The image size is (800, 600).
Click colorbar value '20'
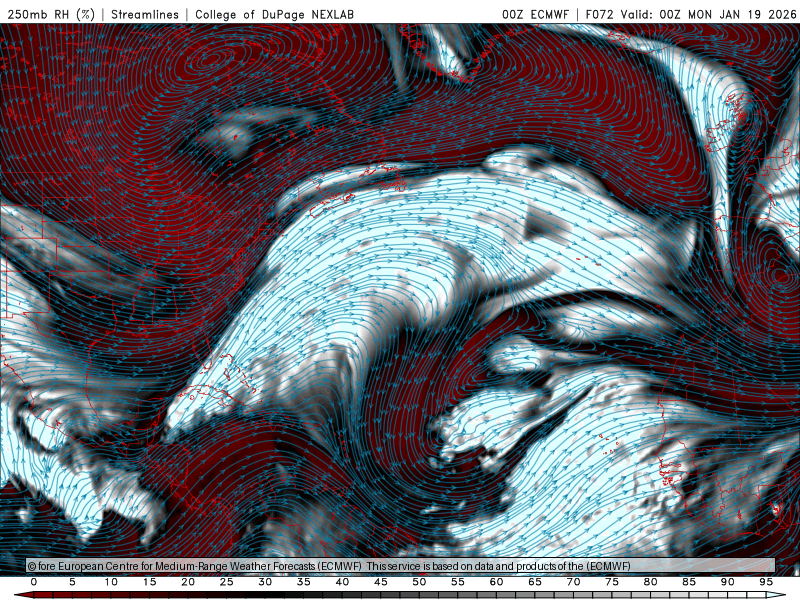point(188,582)
